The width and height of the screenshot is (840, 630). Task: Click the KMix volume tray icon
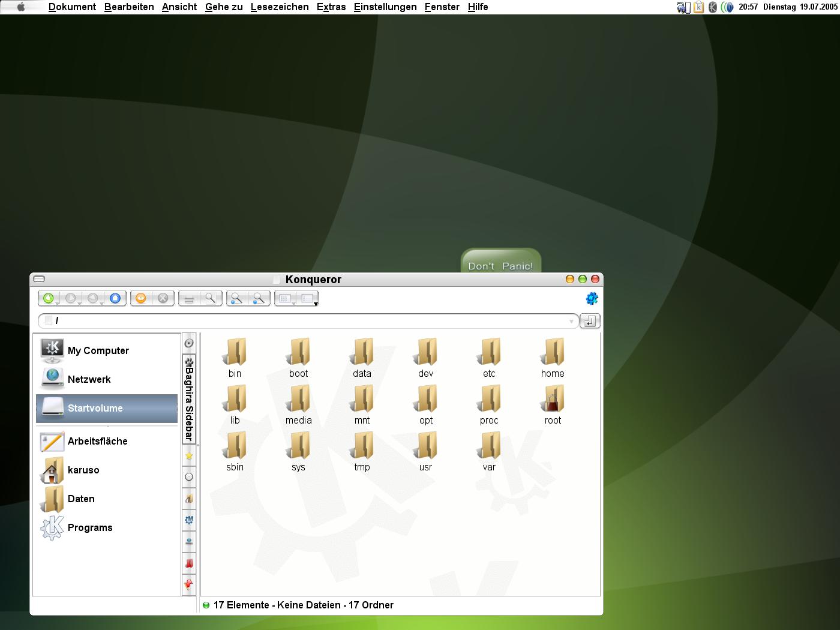click(x=727, y=7)
